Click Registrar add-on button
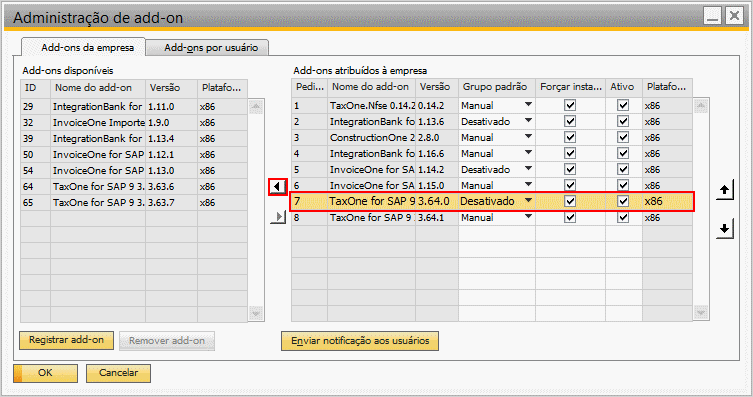 (x=66, y=340)
